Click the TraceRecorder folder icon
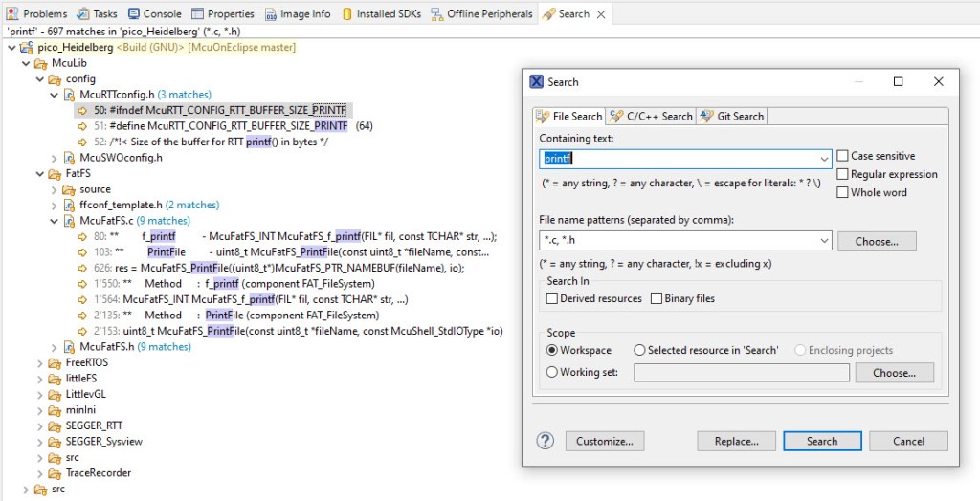980x501 pixels. tap(55, 473)
